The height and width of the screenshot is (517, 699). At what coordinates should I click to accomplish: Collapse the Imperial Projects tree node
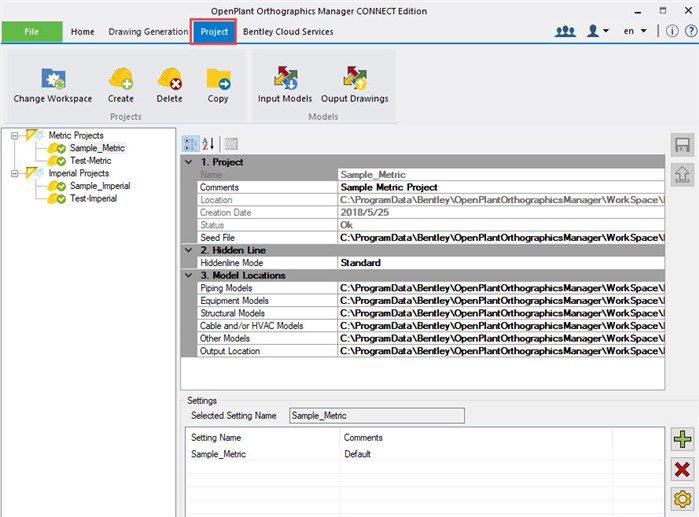(x=15, y=173)
